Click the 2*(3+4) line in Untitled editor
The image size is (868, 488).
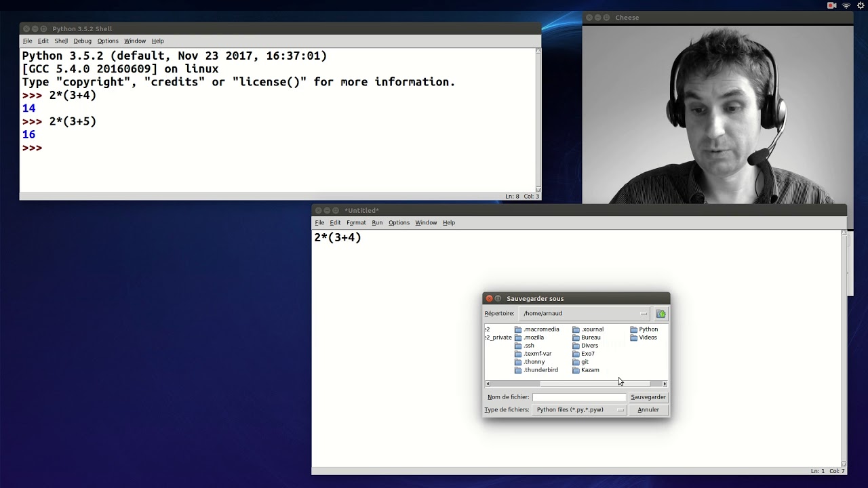click(x=338, y=238)
